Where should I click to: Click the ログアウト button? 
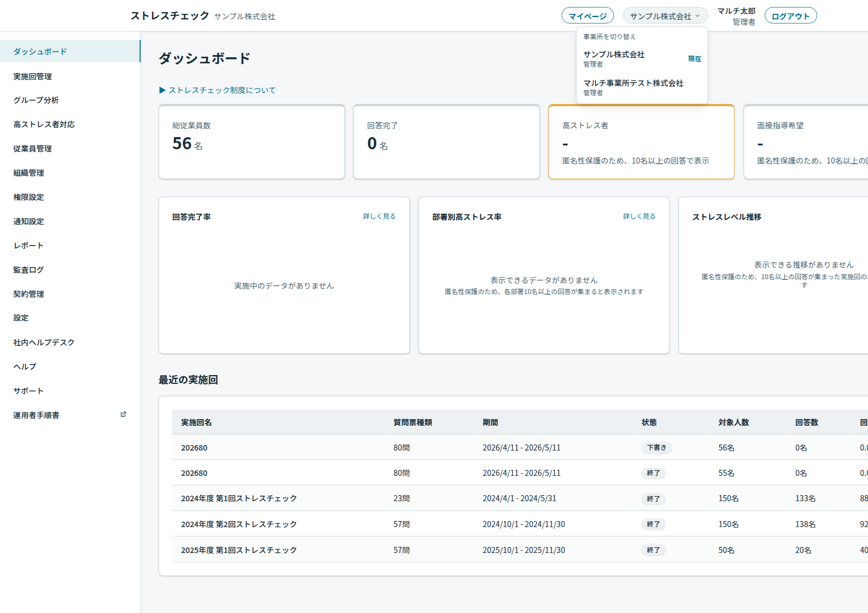pyautogui.click(x=790, y=16)
